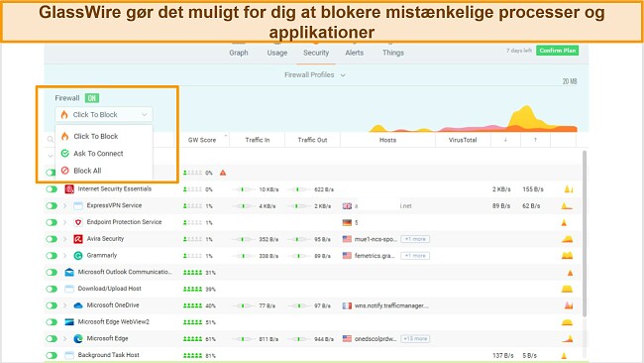Screen dimensions: 644x363
Task: Toggle firewall for Background Task Host
Action: point(52,355)
